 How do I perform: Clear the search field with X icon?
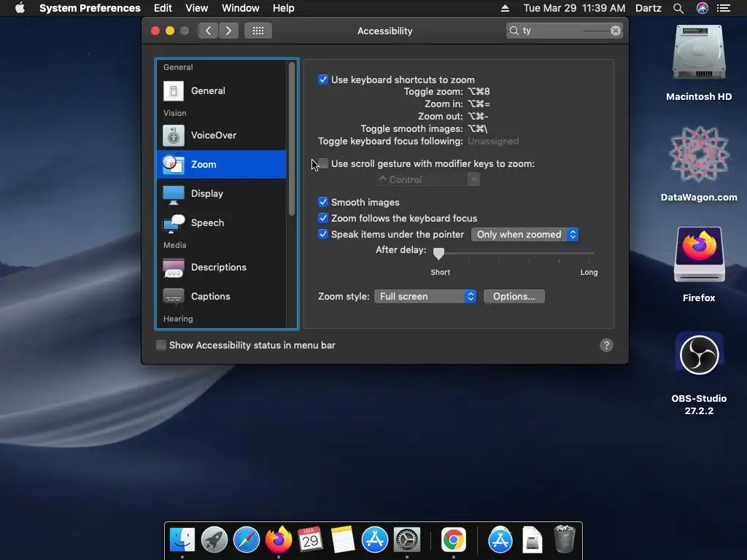pos(616,31)
